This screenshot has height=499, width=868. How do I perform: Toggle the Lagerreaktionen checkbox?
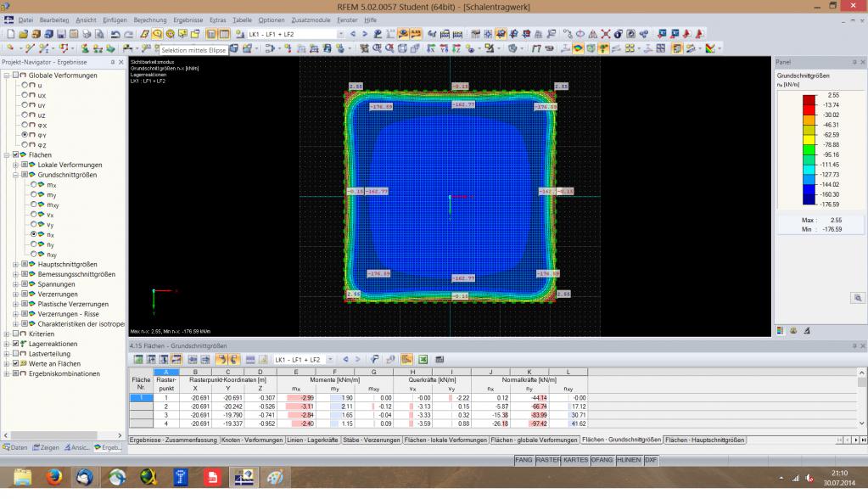(16, 344)
